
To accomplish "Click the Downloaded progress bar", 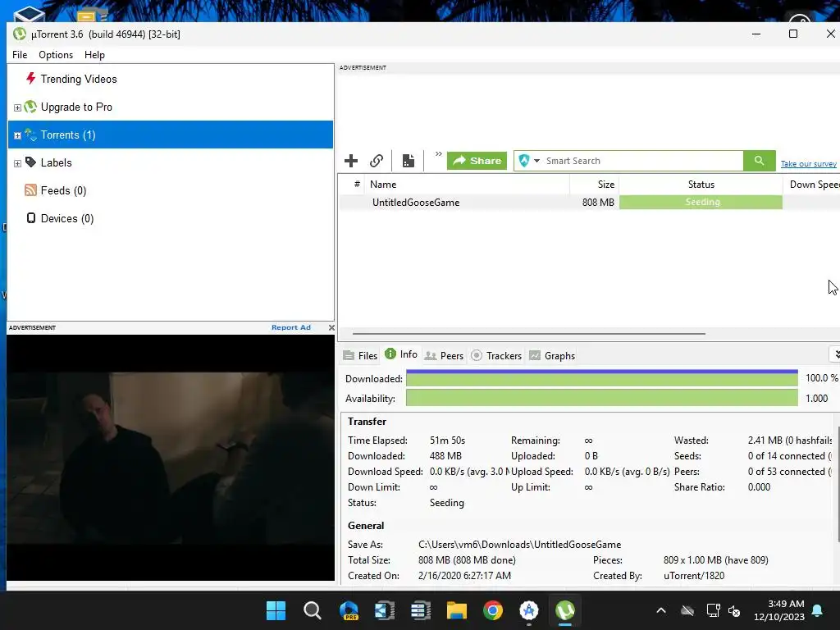I will pyautogui.click(x=601, y=378).
